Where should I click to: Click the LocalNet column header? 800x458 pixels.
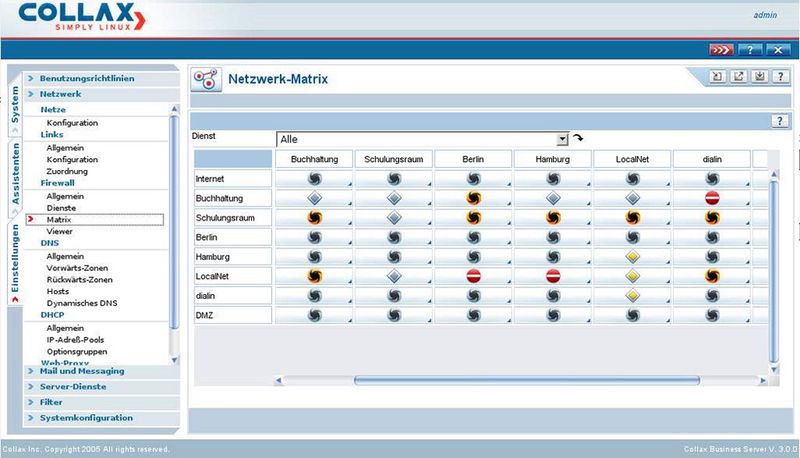click(x=633, y=159)
